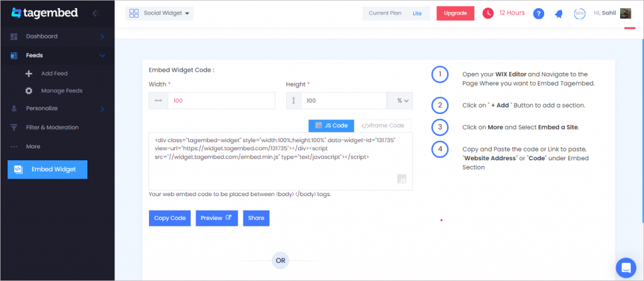Screen dimensions: 644x281
Task: Click the Width input field
Action: [x=221, y=101]
